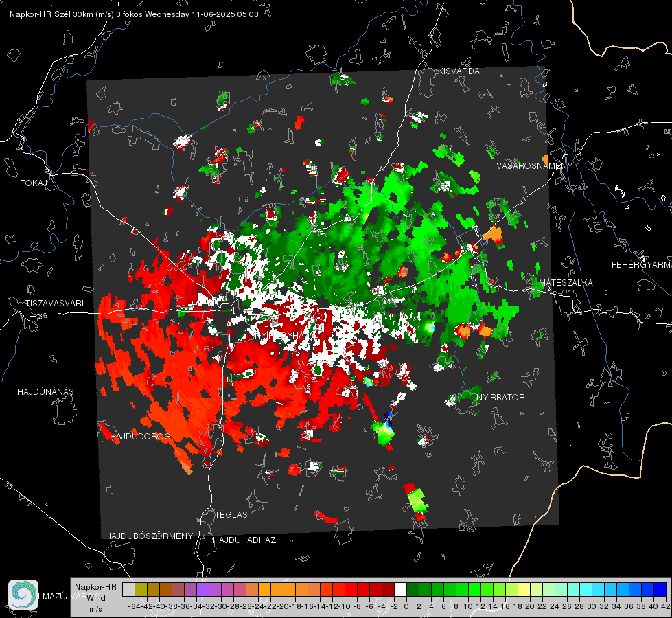Click the legend value 30

592,606
